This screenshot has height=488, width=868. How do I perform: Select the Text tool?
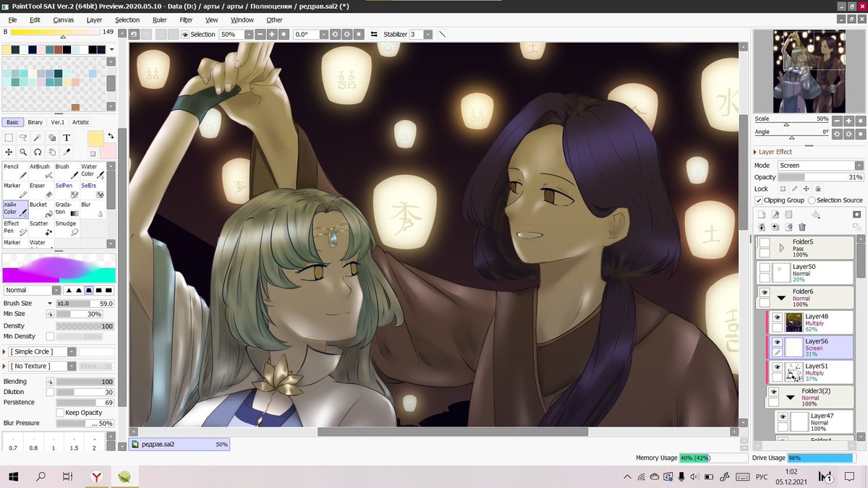pyautogui.click(x=67, y=137)
